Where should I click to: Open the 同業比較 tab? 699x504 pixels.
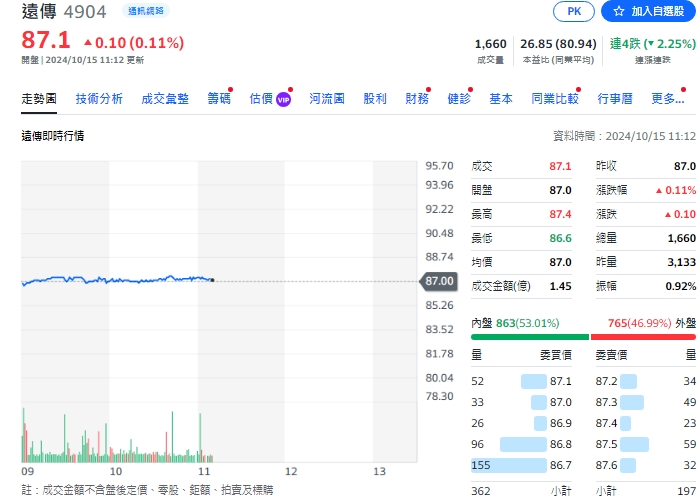[555, 98]
